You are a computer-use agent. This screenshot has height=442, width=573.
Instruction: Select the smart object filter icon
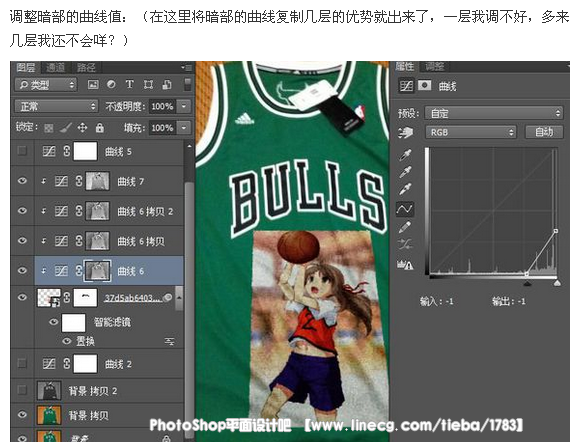(x=167, y=85)
